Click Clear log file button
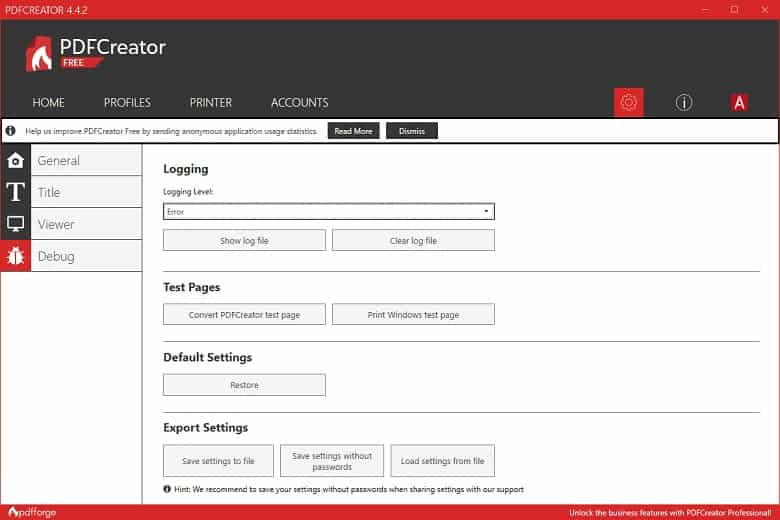The width and height of the screenshot is (780, 520). pos(413,240)
